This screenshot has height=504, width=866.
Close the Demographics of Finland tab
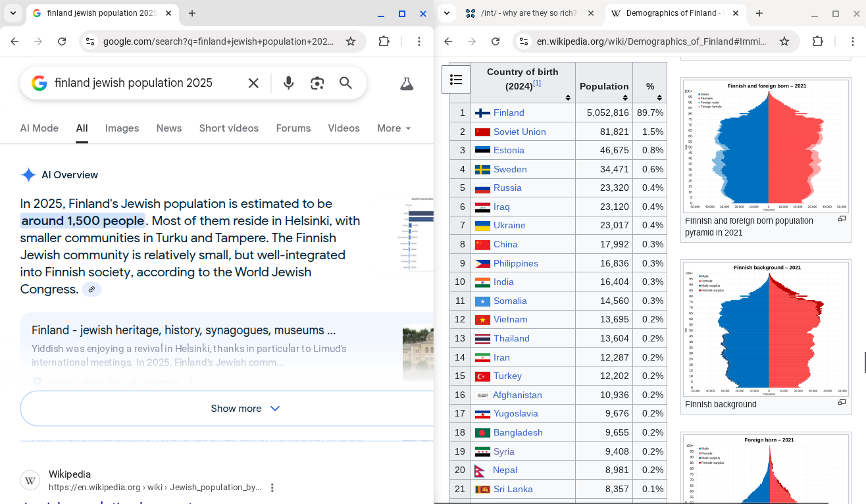click(x=736, y=13)
